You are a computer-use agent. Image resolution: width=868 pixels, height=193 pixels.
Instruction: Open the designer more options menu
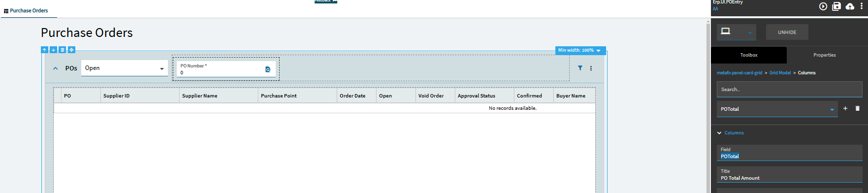click(861, 6)
